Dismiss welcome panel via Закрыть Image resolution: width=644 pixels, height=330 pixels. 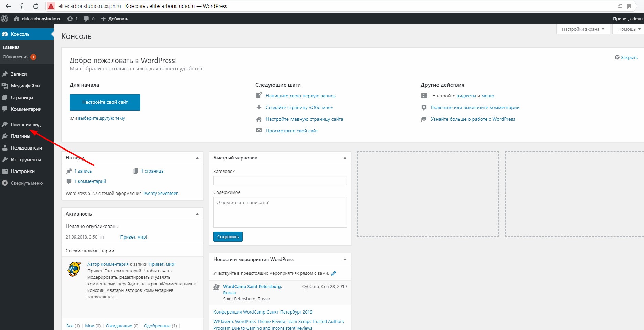pos(626,58)
